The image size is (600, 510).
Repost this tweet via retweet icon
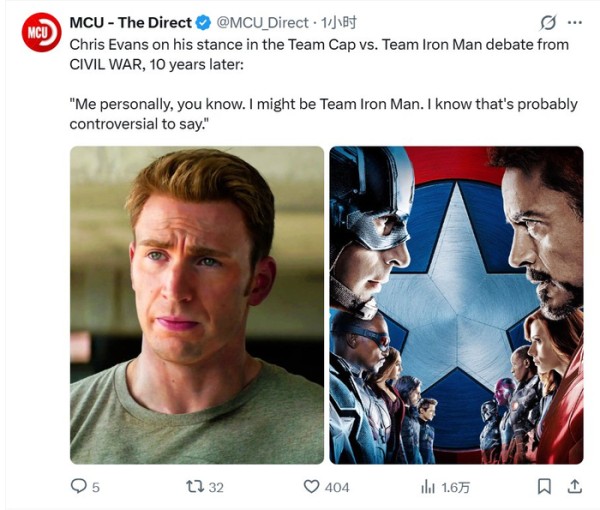point(195,487)
